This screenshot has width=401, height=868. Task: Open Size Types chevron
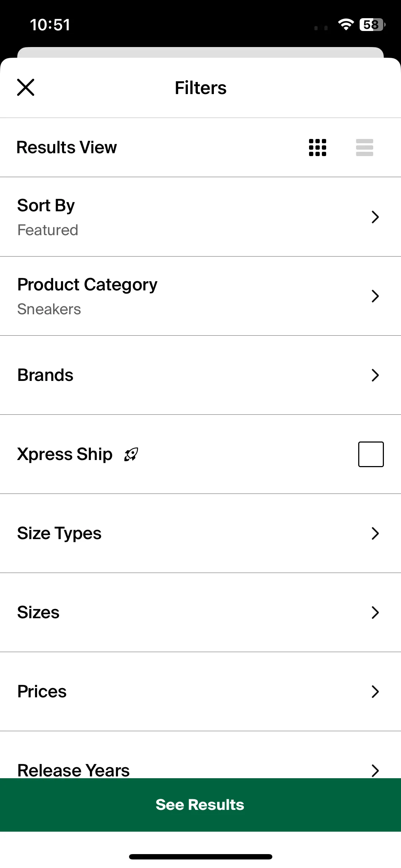click(x=375, y=533)
